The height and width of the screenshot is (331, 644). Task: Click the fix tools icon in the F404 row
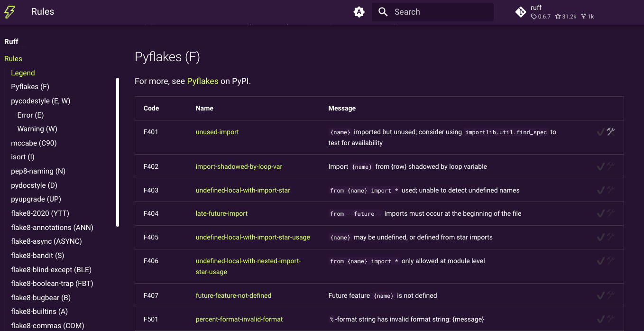[611, 213]
